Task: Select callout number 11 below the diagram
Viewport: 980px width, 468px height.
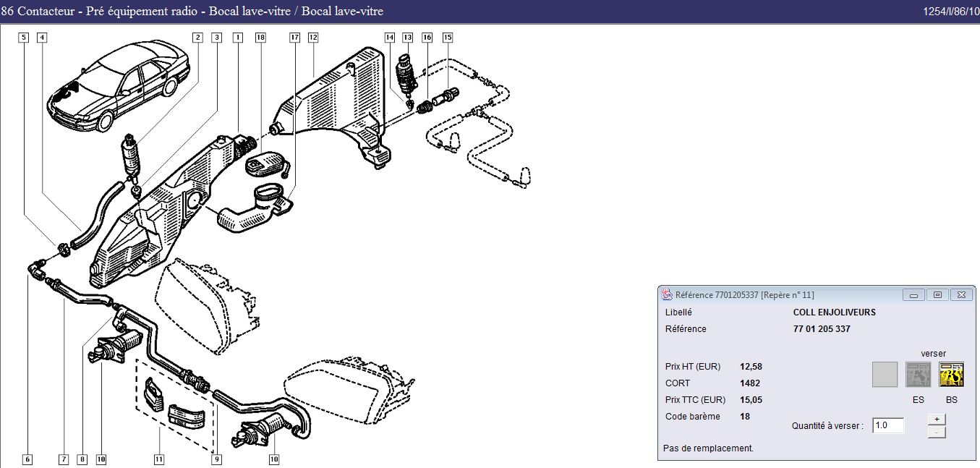Action: [x=159, y=459]
